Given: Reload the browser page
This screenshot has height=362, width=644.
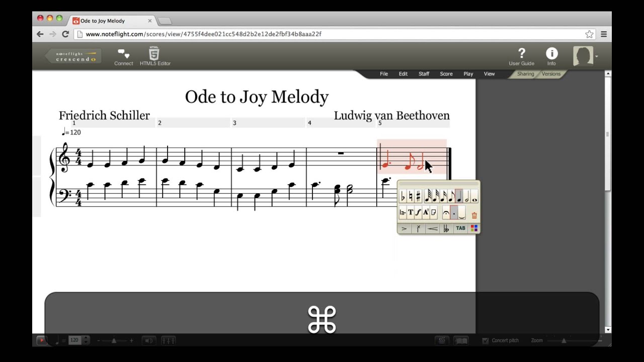Looking at the screenshot, I should (65, 34).
